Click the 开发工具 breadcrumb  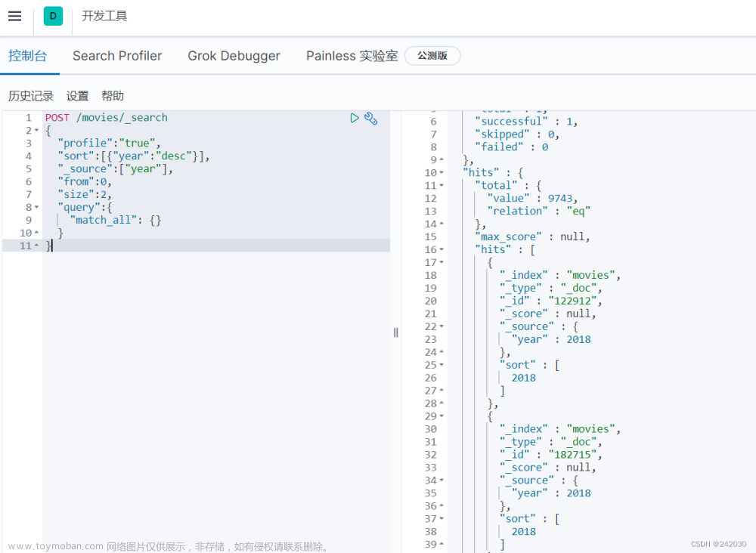click(104, 16)
